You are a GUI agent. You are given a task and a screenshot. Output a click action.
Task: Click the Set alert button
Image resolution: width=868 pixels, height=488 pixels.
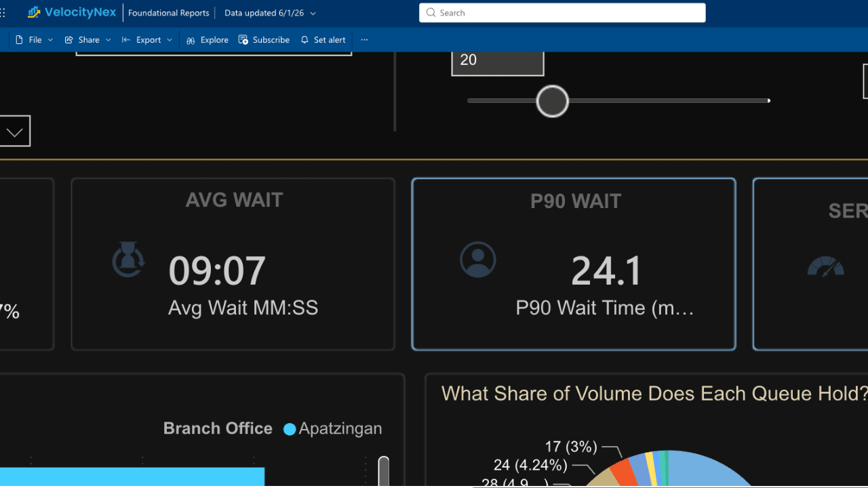[323, 40]
